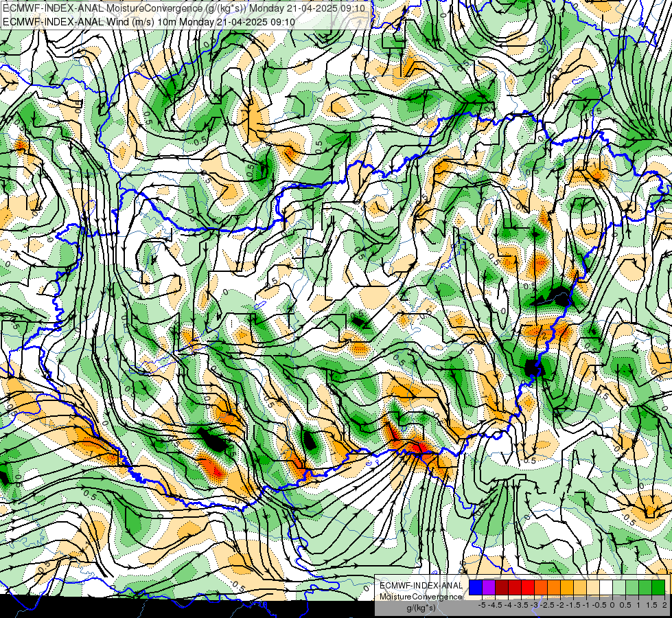Click the purple legend swatch
The height and width of the screenshot is (618, 672).
pos(489,587)
